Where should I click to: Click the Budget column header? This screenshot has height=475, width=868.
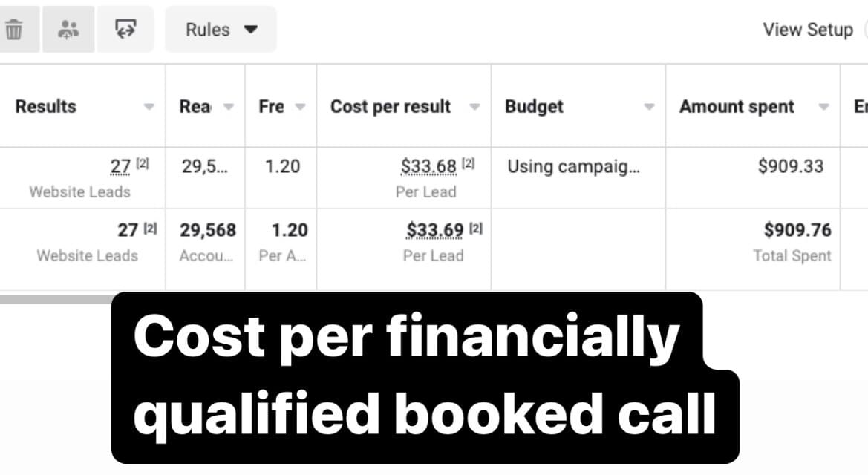(534, 106)
